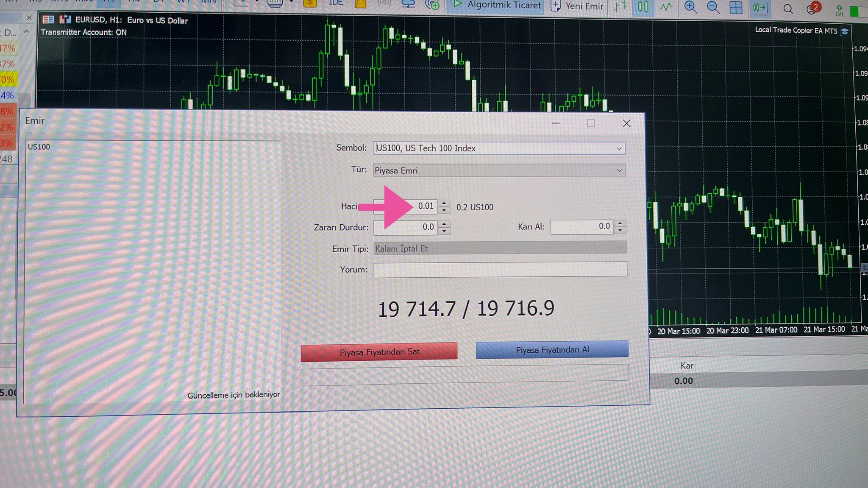Open the search magnifier in toolbar
This screenshot has width=868, height=488.
pos(788,8)
